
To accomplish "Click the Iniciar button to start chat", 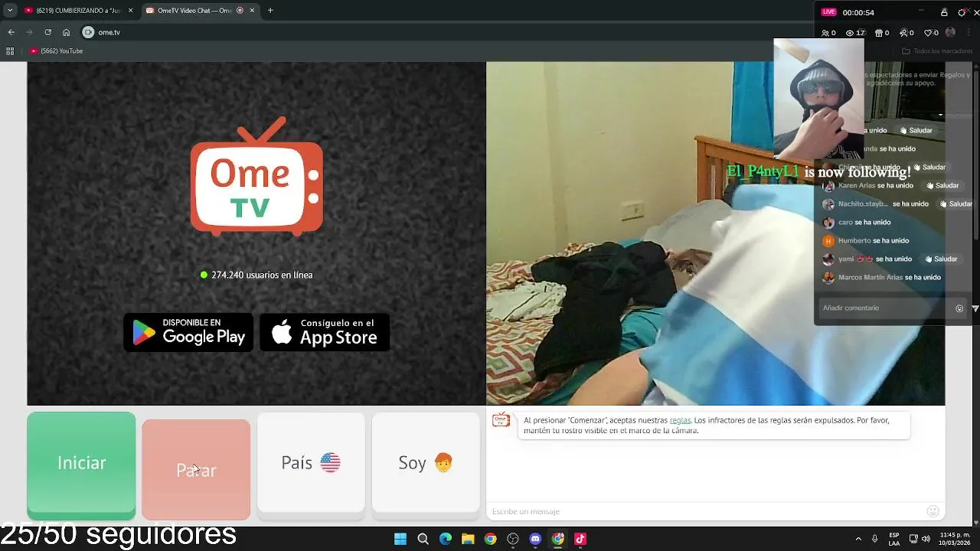I will pyautogui.click(x=81, y=463).
